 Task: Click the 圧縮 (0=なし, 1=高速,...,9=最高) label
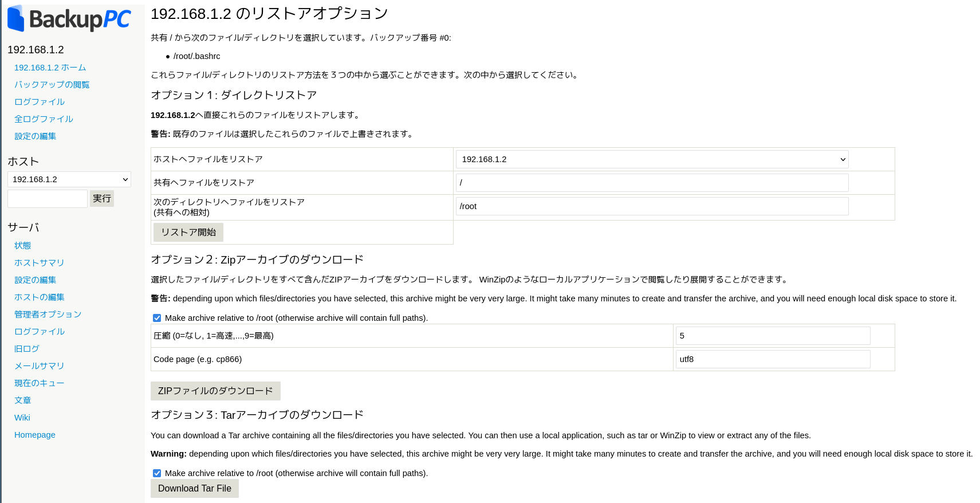214,336
